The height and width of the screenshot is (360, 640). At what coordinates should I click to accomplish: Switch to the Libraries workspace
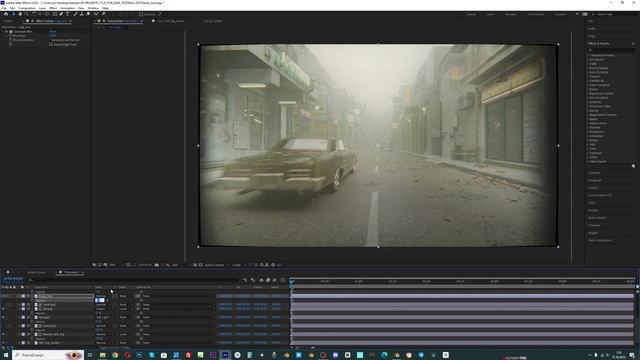point(560,14)
